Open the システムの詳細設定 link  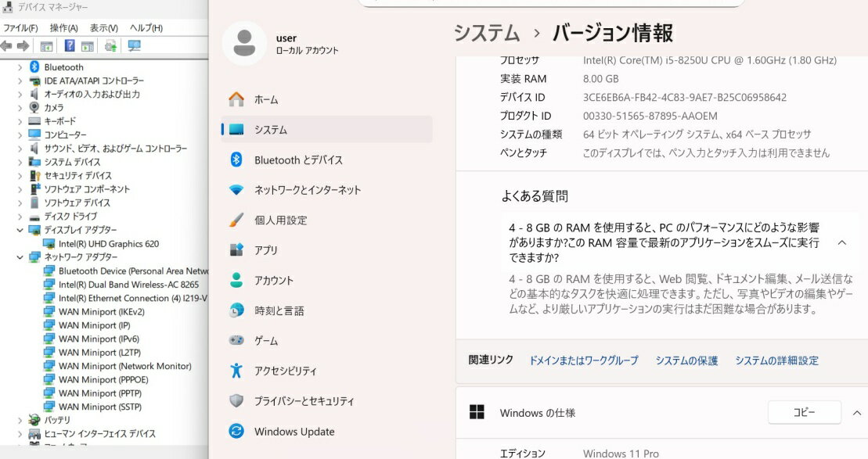click(x=776, y=360)
